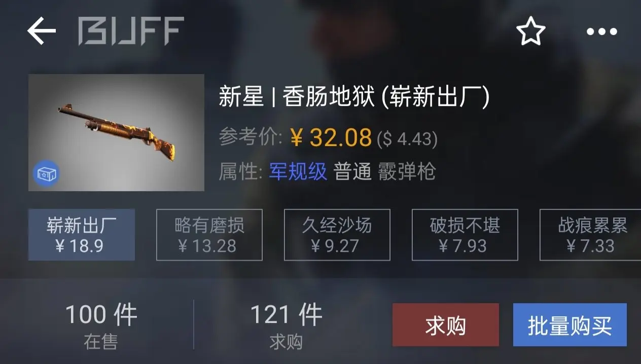This screenshot has width=641, height=364.
Task: Click the reference price ¥ 32.08
Action: [331, 137]
